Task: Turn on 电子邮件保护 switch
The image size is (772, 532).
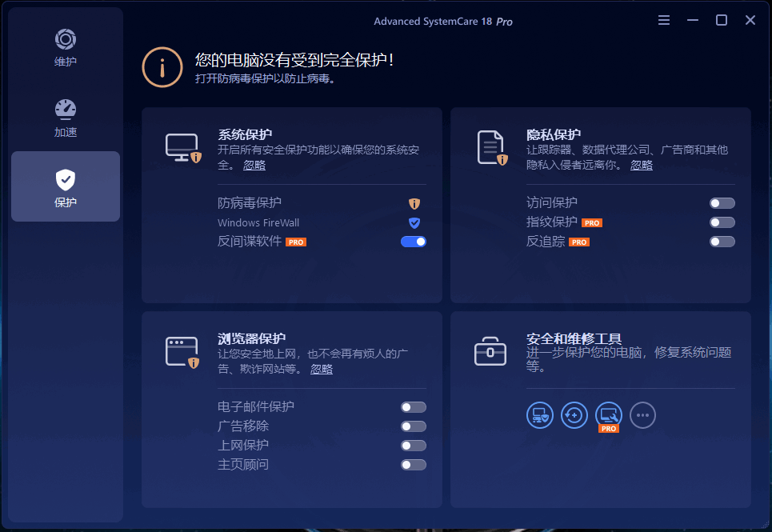Action: (414, 407)
